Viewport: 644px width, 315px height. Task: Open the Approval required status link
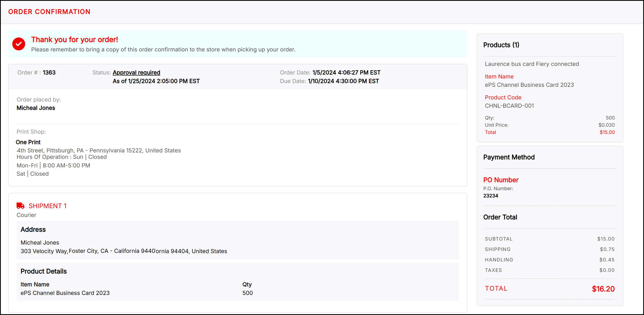click(136, 73)
